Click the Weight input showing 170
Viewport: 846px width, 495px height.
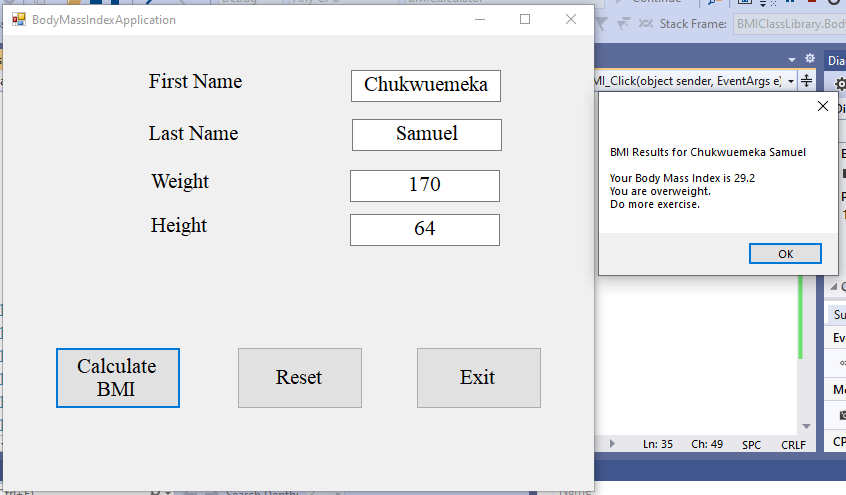coord(425,186)
